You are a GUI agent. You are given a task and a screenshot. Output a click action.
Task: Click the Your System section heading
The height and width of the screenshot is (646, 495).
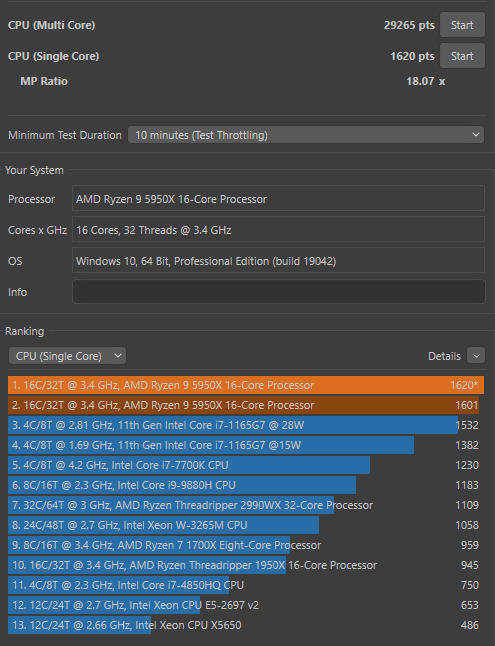pyautogui.click(x=34, y=170)
